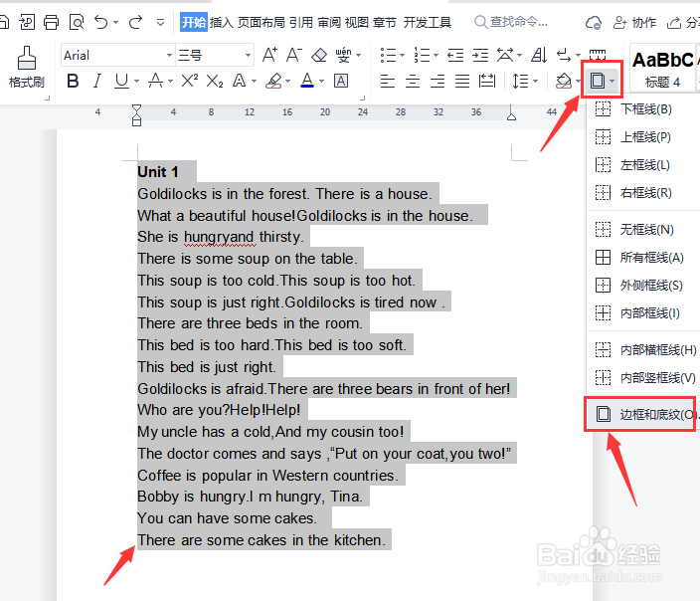This screenshot has height=601, width=700.
Task: Undo the last action
Action: tap(101, 22)
